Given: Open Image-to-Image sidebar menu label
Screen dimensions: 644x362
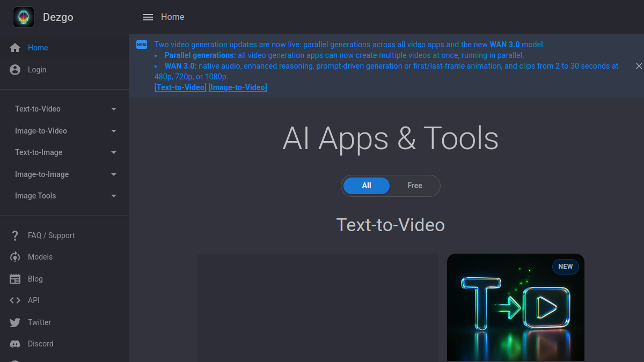Looking at the screenshot, I should 42,174.
